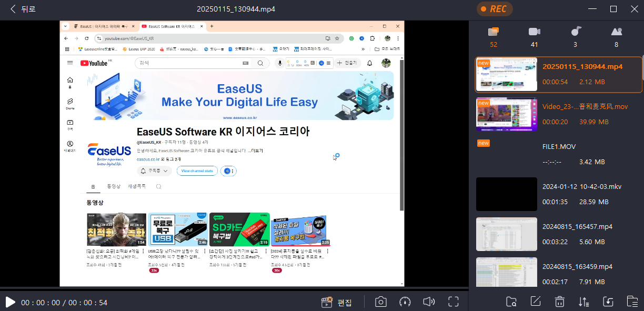Rename the recording using the pencil icon
The width and height of the screenshot is (644, 311).
pos(535,302)
